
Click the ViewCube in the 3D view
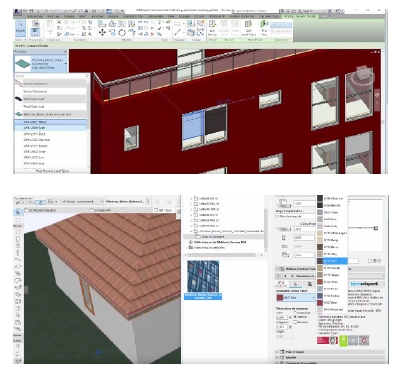pos(363,75)
